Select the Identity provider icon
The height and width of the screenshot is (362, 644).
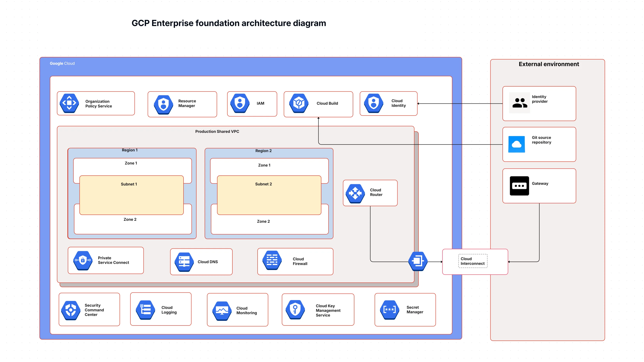[519, 103]
